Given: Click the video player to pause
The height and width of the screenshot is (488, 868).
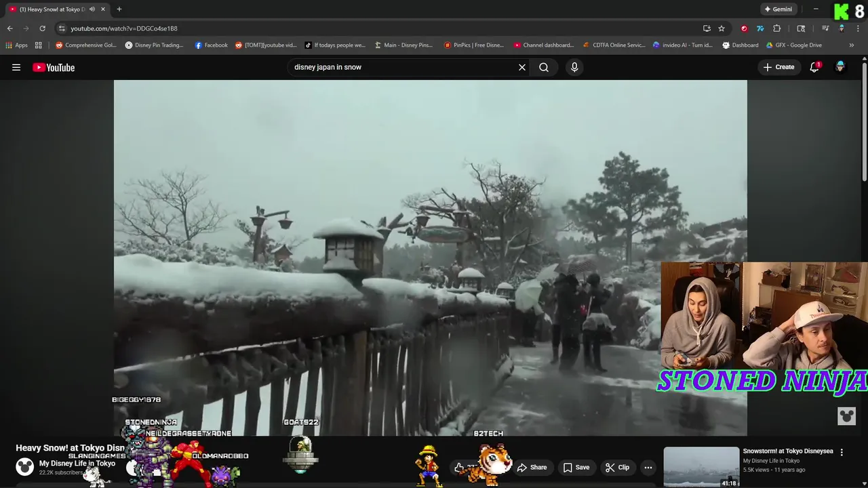Looking at the screenshot, I should (430, 258).
